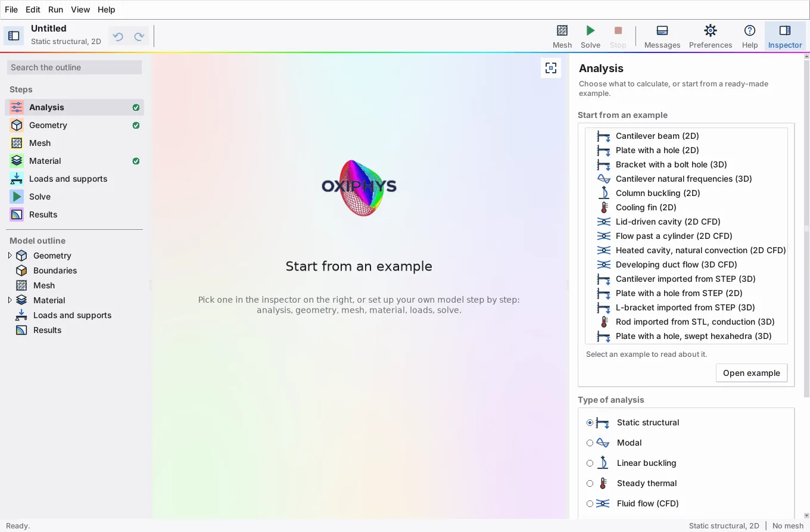Click the Open example button
The image size is (810, 532).
click(x=751, y=373)
